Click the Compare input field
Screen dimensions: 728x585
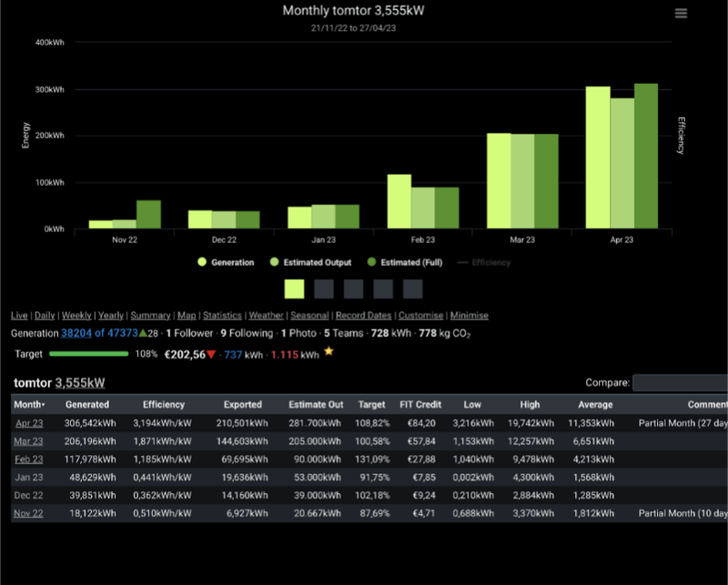pos(680,383)
